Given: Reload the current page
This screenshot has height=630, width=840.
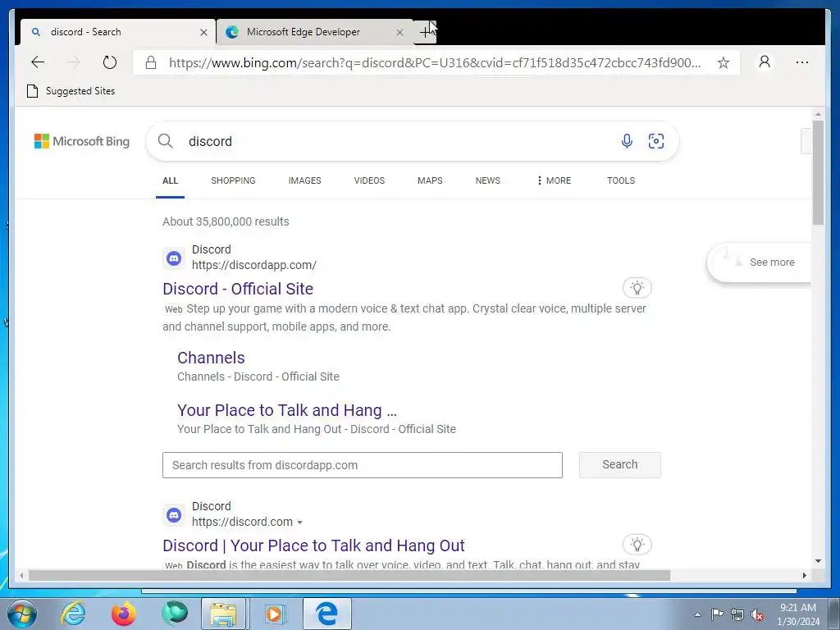Looking at the screenshot, I should coord(110,62).
